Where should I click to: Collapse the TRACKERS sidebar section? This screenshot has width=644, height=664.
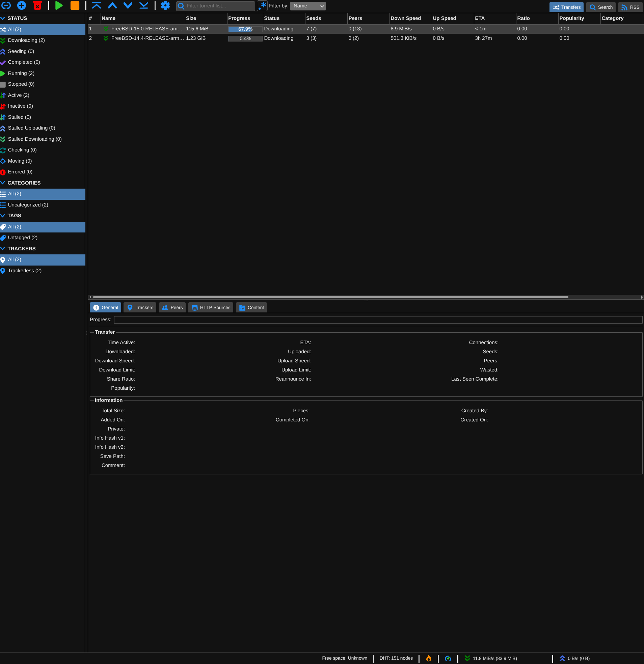[x=21, y=249]
